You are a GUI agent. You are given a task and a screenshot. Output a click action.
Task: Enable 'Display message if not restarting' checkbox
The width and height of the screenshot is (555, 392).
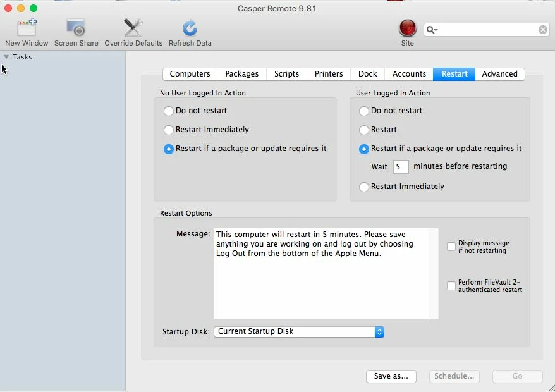pos(451,247)
